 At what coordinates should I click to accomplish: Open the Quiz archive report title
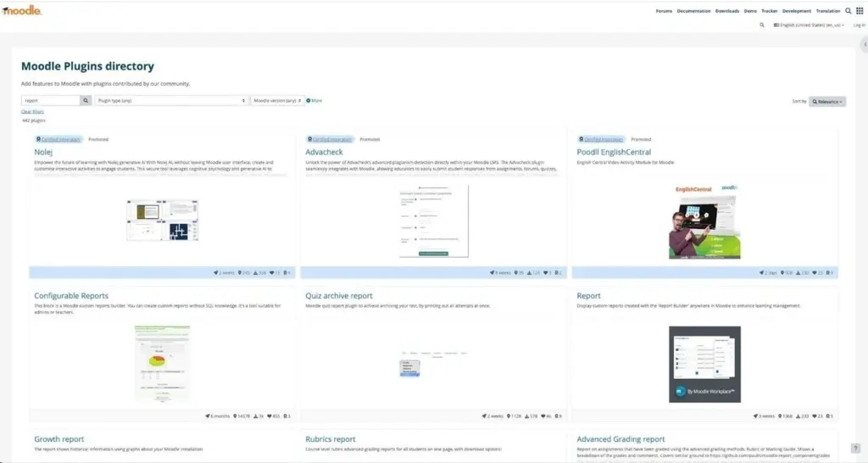pyautogui.click(x=339, y=296)
